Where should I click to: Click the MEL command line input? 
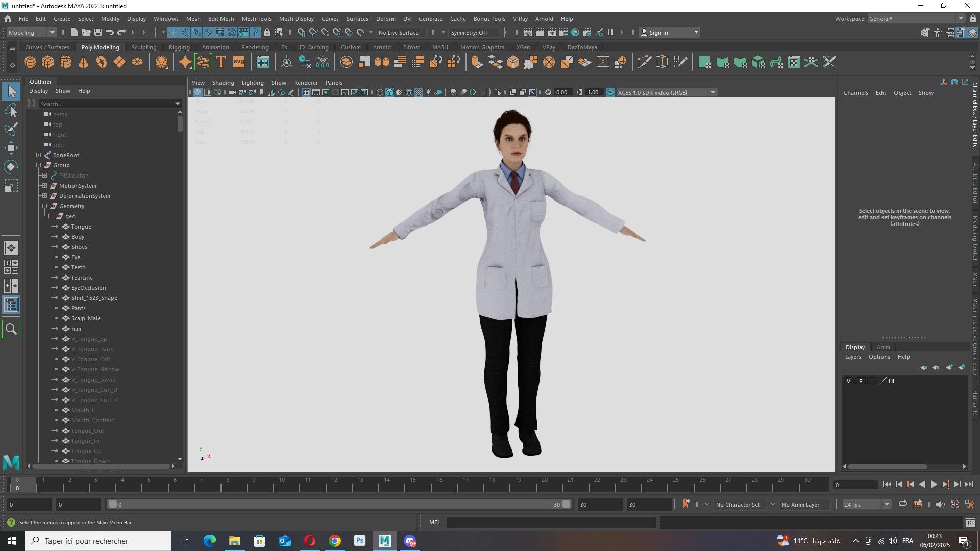(551, 522)
